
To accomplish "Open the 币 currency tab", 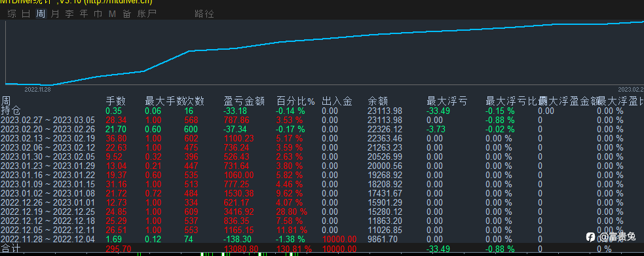I will (x=98, y=14).
